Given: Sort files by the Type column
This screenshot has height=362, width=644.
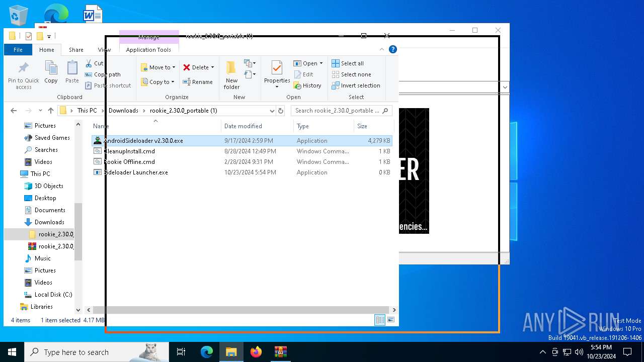Looking at the screenshot, I should pyautogui.click(x=324, y=126).
